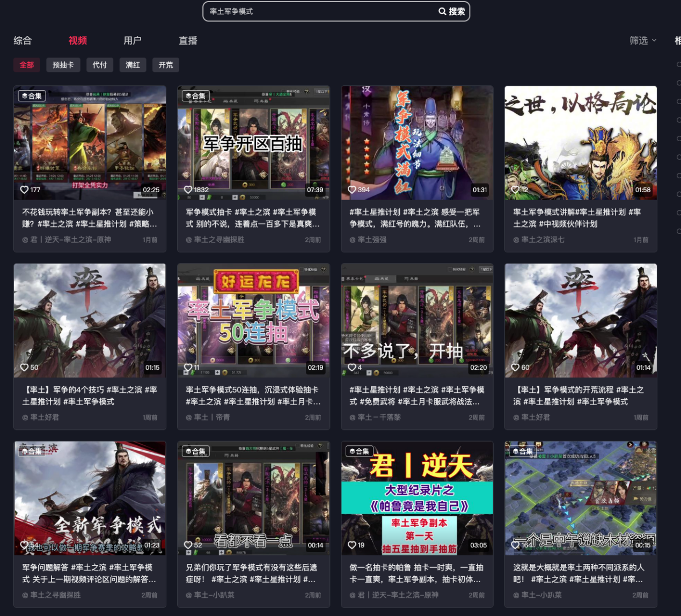Open title 不花钱玩转率土军争副本

point(90,218)
